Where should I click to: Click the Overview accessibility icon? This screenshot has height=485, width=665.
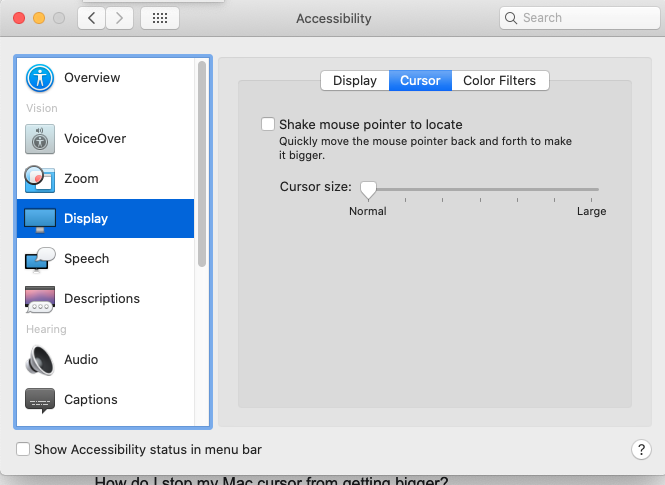(x=40, y=78)
